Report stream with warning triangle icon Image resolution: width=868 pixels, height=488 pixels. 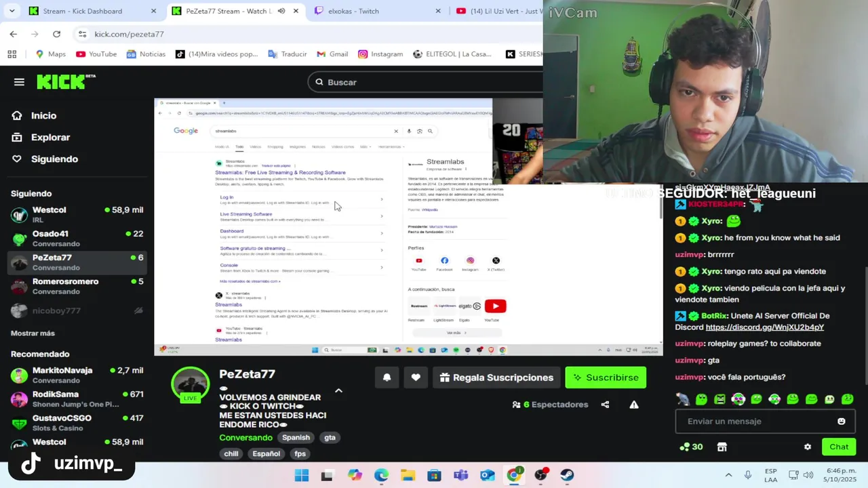(x=634, y=405)
